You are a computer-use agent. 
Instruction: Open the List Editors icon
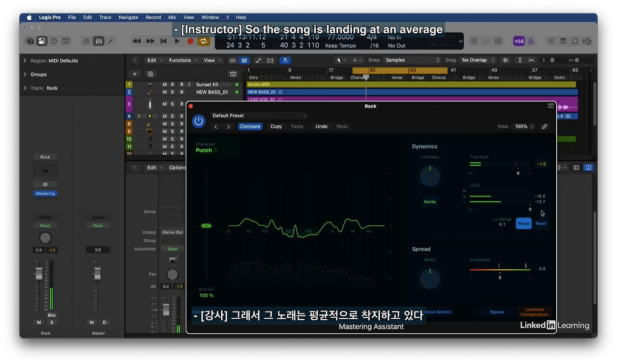point(551,41)
